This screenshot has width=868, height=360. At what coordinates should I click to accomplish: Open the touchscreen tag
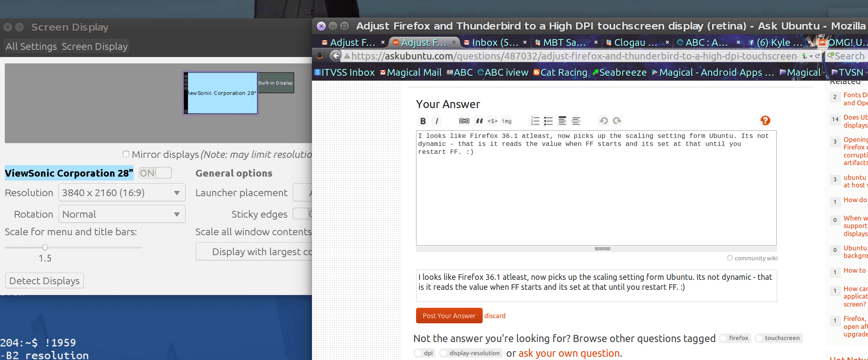(x=779, y=338)
